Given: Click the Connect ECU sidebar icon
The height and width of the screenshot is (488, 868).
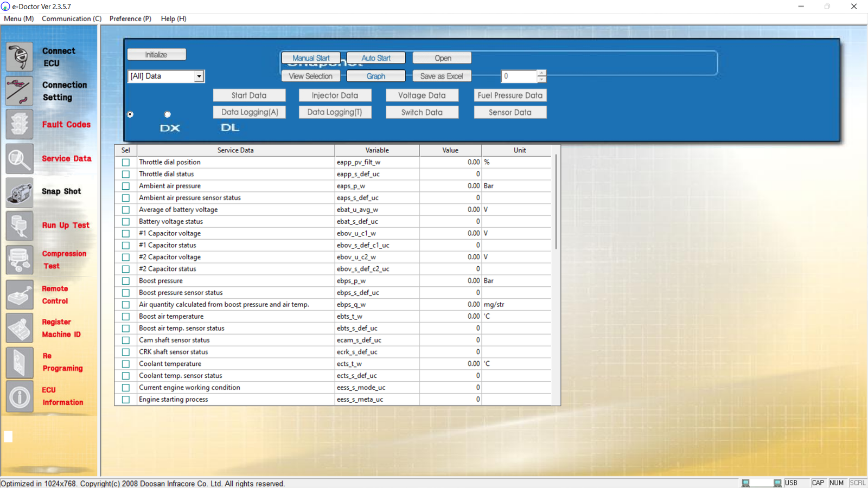Looking at the screenshot, I should coord(20,56).
